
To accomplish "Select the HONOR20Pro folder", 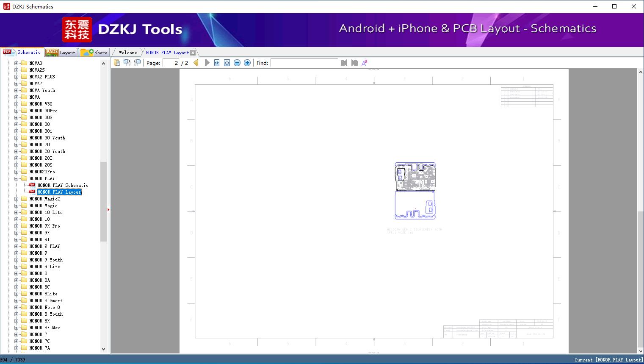I will click(42, 172).
